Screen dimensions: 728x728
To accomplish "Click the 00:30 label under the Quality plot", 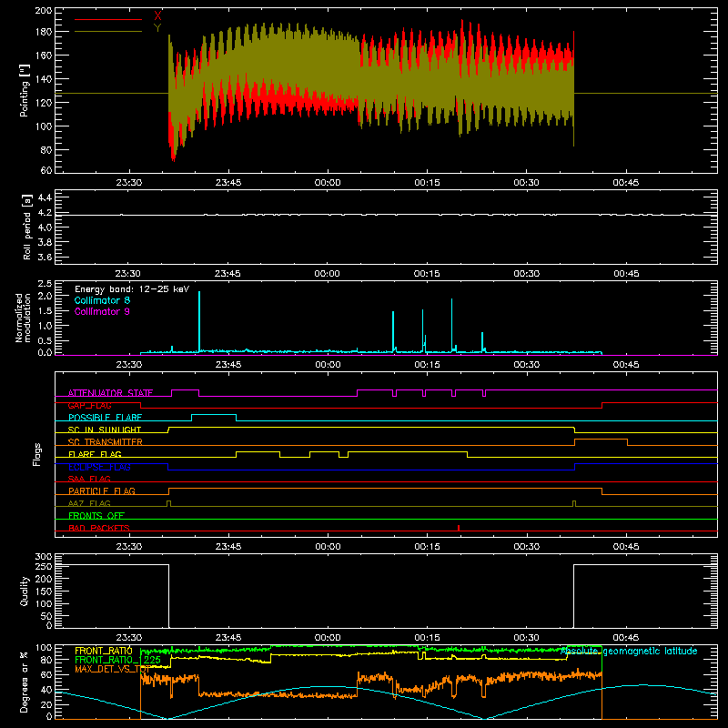I will [526, 638].
